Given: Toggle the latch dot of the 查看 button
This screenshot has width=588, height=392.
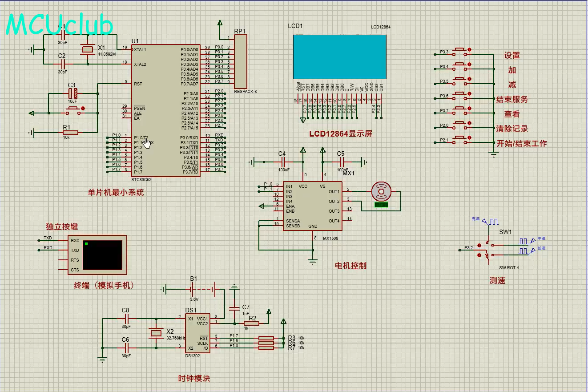Looking at the screenshot, I should [469, 109].
